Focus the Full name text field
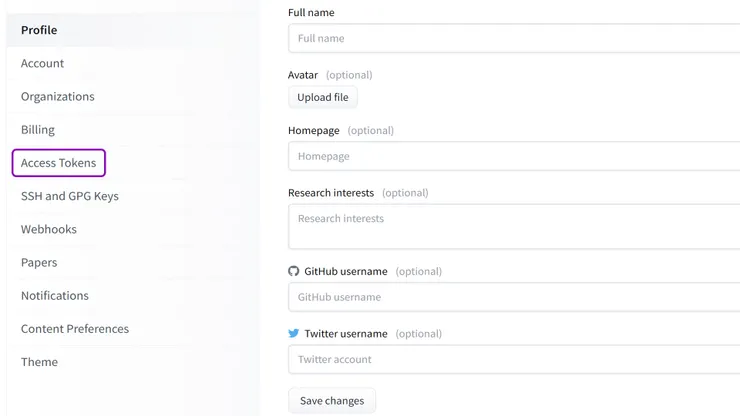This screenshot has height=416, width=740. click(514, 38)
